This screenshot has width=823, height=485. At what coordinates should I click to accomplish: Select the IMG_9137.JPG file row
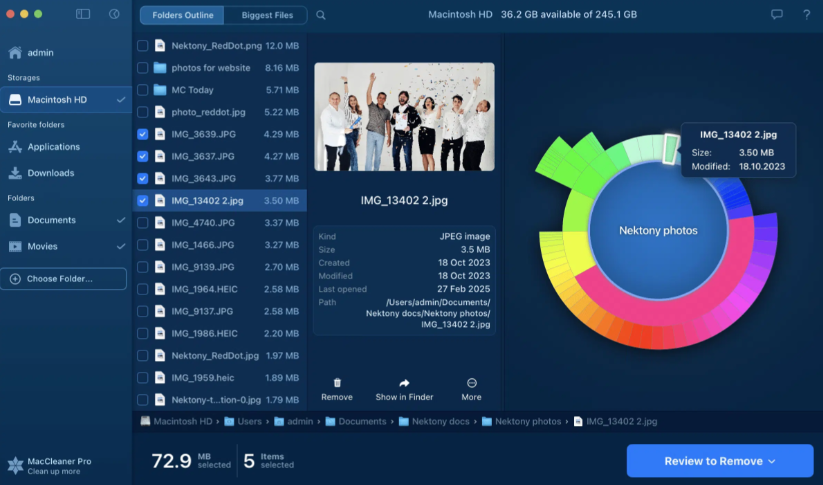pos(220,311)
